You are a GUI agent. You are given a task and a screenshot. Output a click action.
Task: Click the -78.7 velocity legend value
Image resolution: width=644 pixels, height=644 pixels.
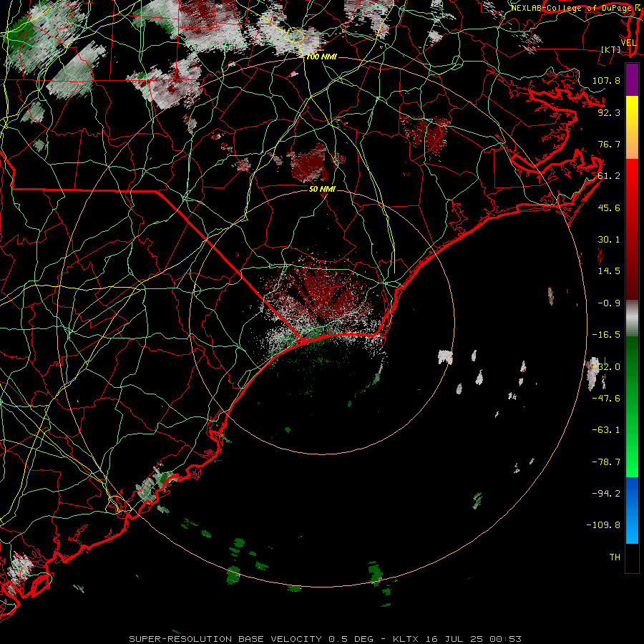[x=606, y=462]
